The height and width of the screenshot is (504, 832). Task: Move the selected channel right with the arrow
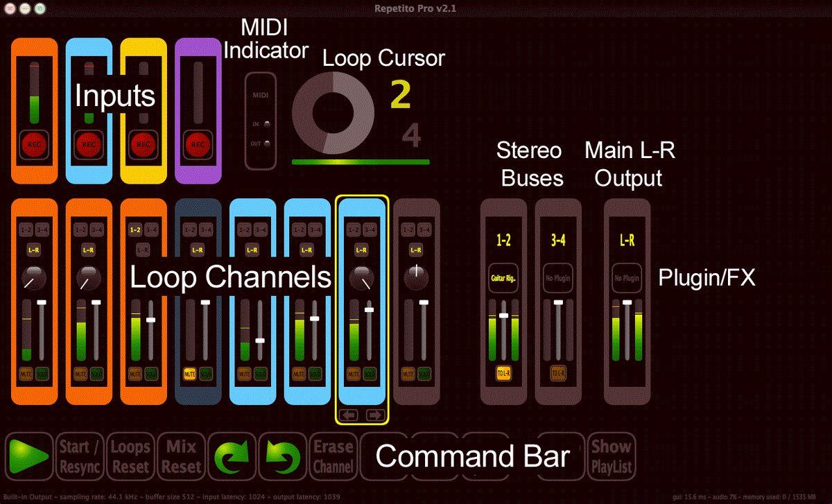click(374, 415)
